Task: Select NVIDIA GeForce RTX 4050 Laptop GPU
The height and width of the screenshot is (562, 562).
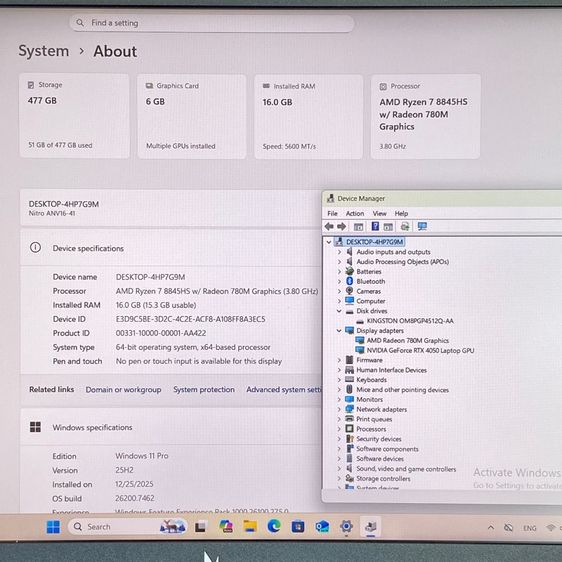Action: pos(420,350)
